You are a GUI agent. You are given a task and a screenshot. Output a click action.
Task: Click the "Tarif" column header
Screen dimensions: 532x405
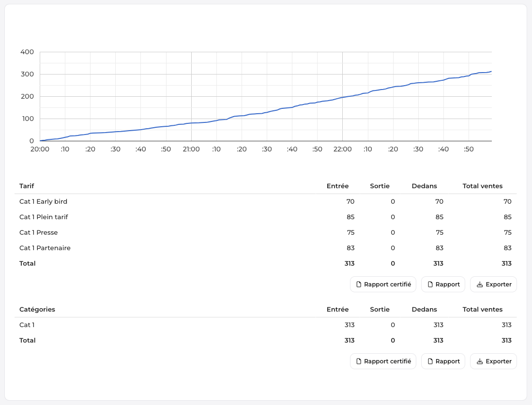(x=27, y=186)
